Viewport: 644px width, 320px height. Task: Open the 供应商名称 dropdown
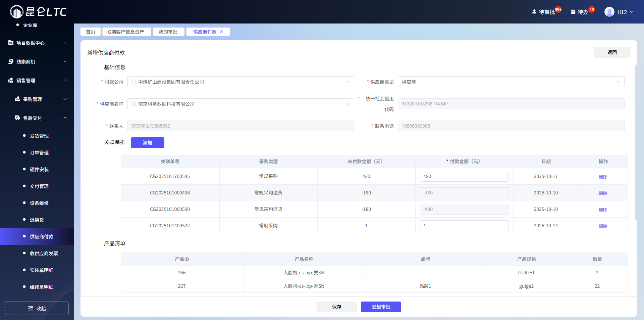pos(348,104)
